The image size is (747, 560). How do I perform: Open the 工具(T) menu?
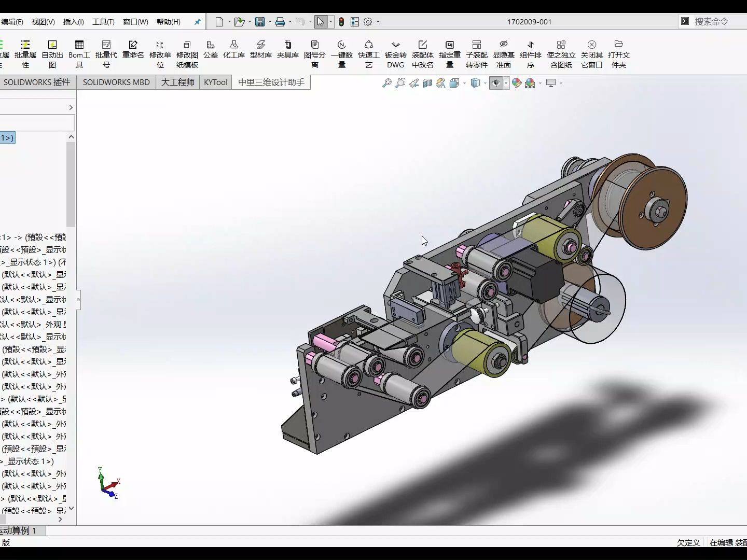point(103,22)
